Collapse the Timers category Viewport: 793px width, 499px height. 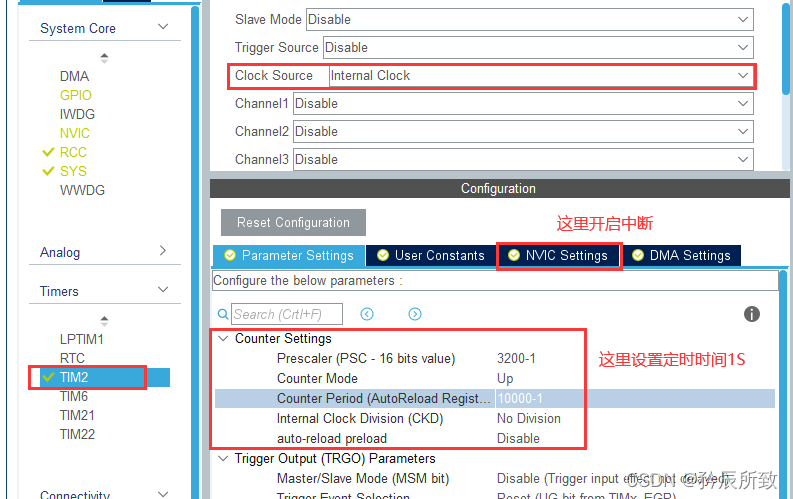click(x=163, y=290)
